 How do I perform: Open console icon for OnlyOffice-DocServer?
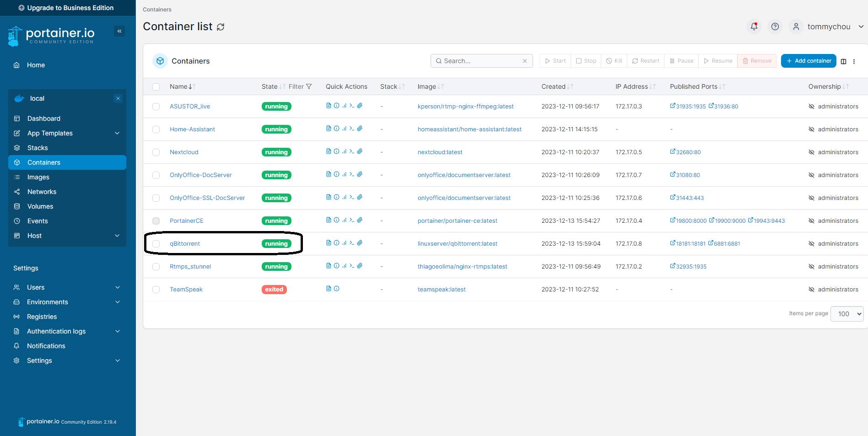tap(352, 174)
